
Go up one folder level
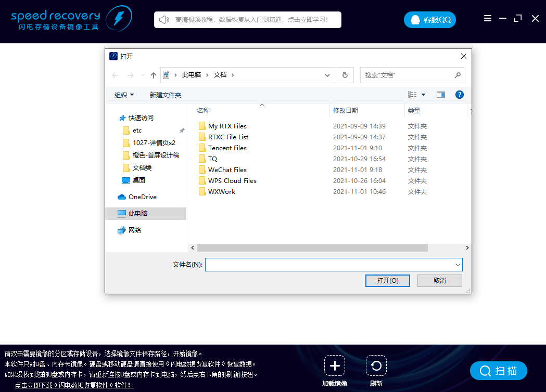pyautogui.click(x=153, y=75)
